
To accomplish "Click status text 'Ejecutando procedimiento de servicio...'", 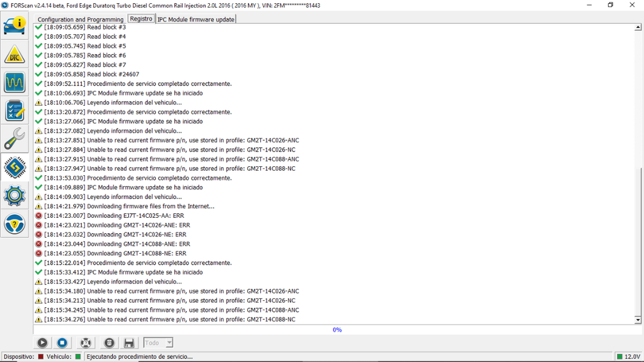I will (140, 357).
